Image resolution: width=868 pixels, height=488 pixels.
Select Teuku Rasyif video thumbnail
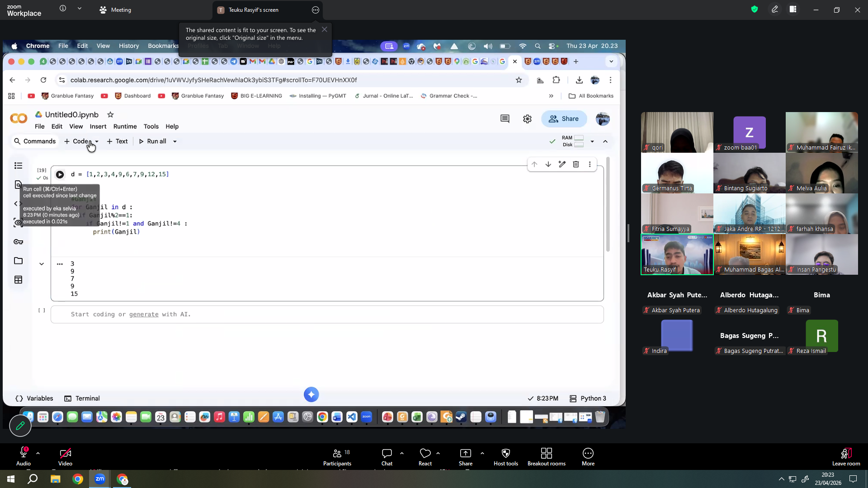click(677, 254)
